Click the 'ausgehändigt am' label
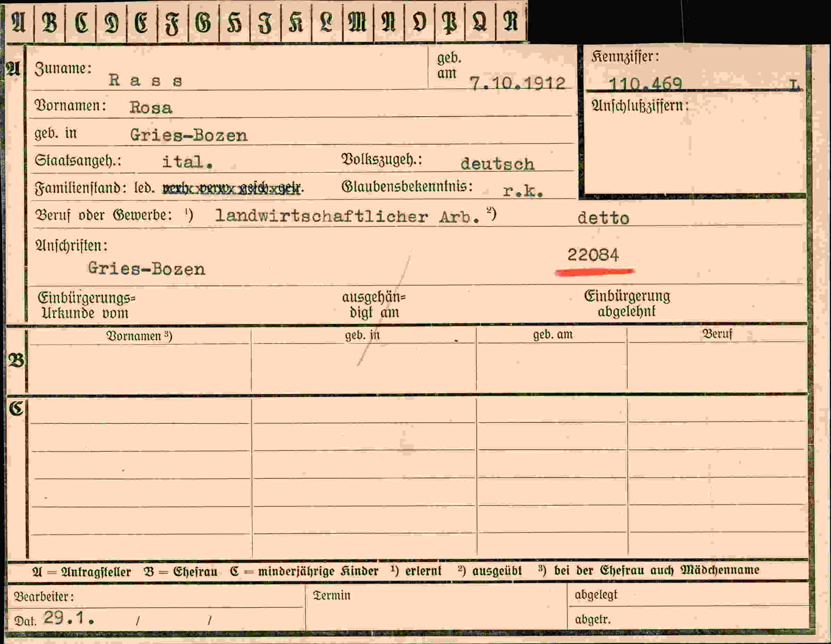The height and width of the screenshot is (644, 831). pos(373,304)
